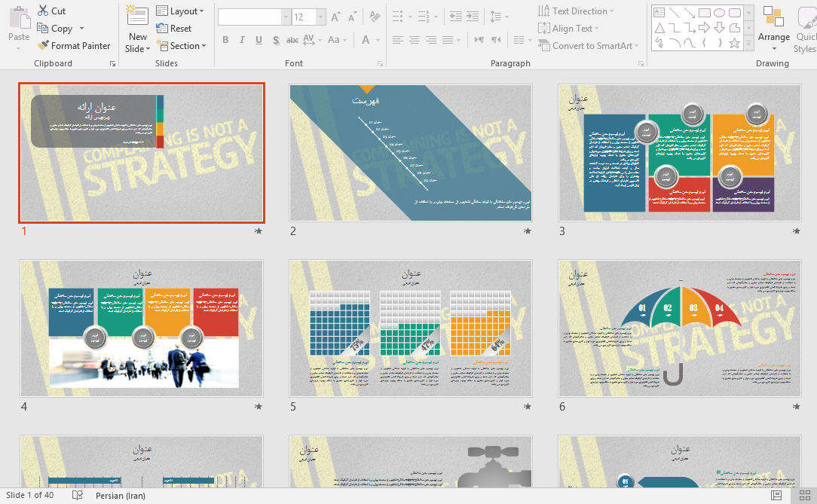Image resolution: width=817 pixels, height=504 pixels.
Task: Choose the oval shape in gallery
Action: tap(719, 12)
